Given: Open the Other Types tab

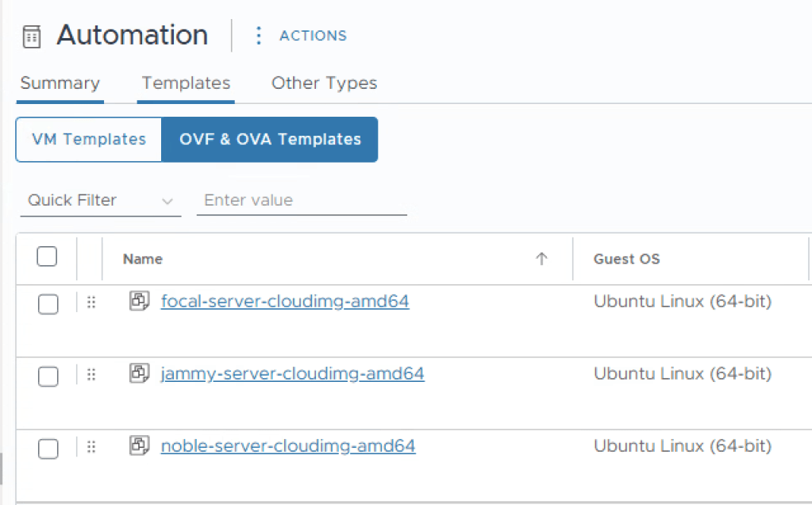Looking at the screenshot, I should point(324,83).
